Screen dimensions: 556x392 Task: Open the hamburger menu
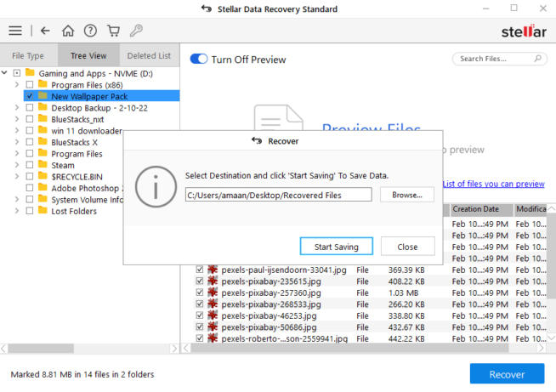(x=15, y=31)
